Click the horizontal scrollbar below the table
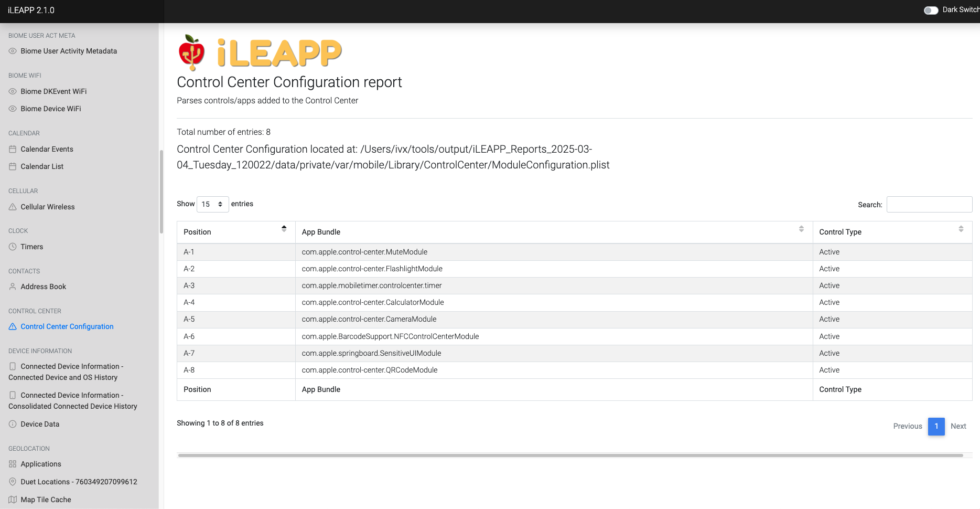The width and height of the screenshot is (980, 509). point(570,455)
